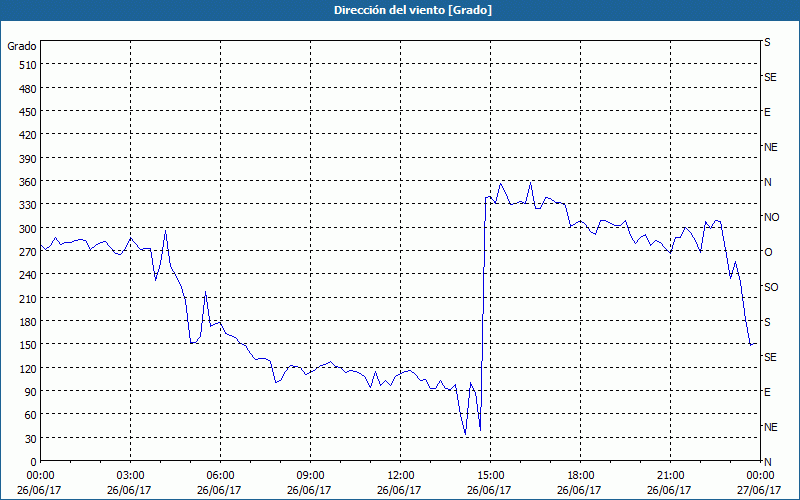Select the 360 degree axis label

[28, 182]
